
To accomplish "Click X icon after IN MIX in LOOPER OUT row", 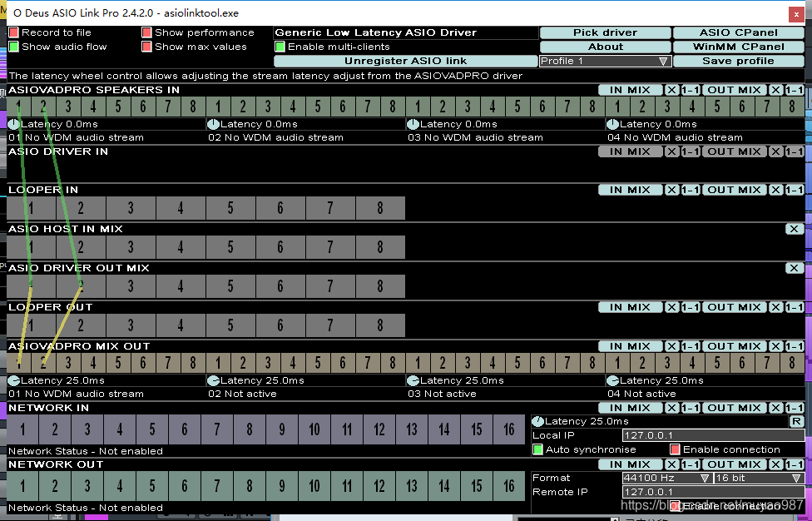I will 671,307.
